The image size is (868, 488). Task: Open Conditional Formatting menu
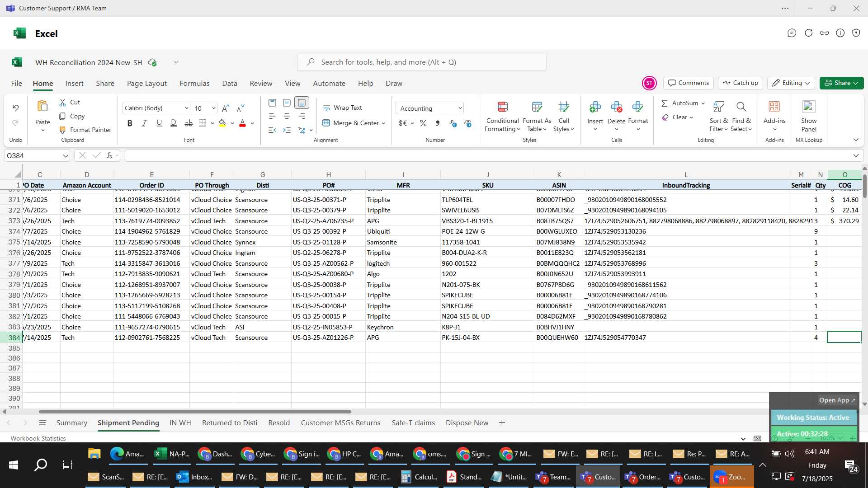[502, 117]
